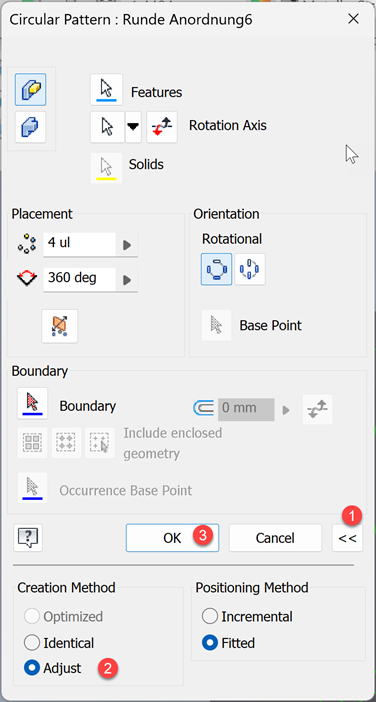Click the Occurrence Base Point selector

[32, 488]
